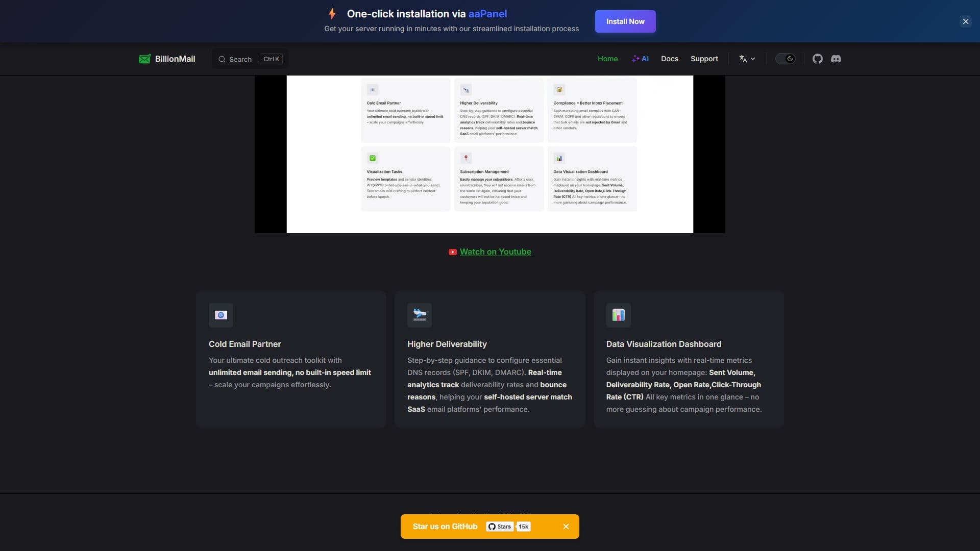Click 'Step-by-step guidance to configure essential' text
The image size is (980, 551).
coord(484,360)
